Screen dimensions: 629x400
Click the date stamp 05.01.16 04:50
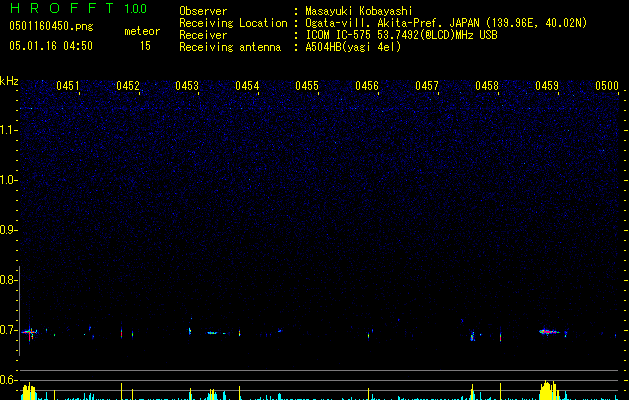(51, 46)
